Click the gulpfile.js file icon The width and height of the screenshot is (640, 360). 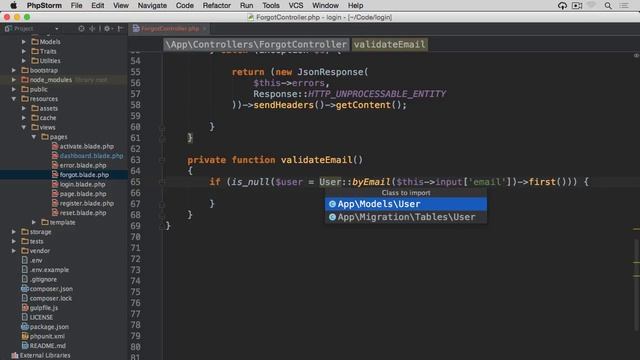pyautogui.click(x=25, y=308)
